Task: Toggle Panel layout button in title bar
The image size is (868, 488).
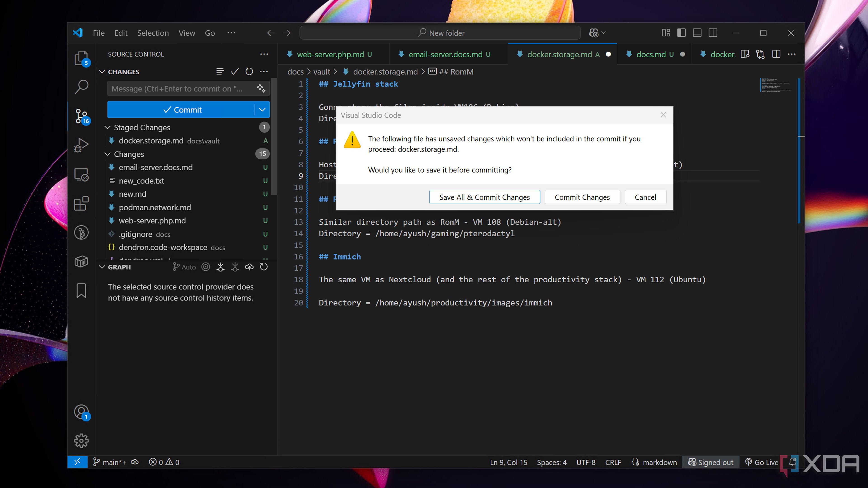Action: [697, 33]
